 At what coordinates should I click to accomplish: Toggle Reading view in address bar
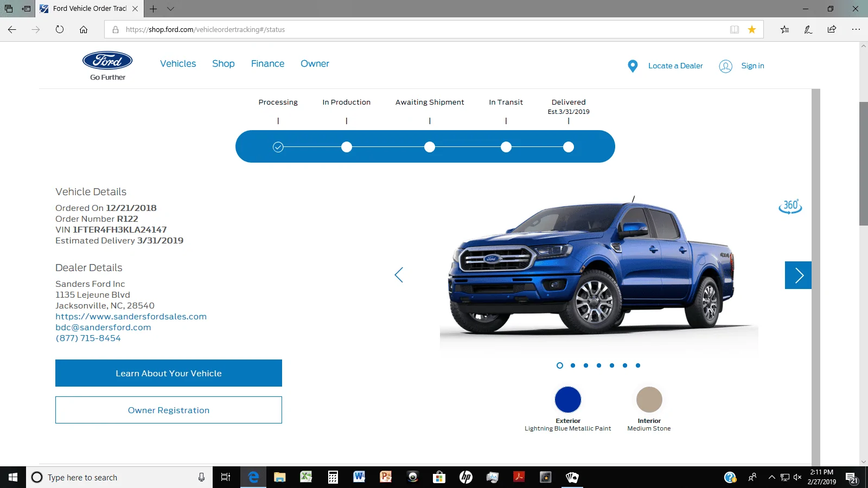[x=735, y=29]
